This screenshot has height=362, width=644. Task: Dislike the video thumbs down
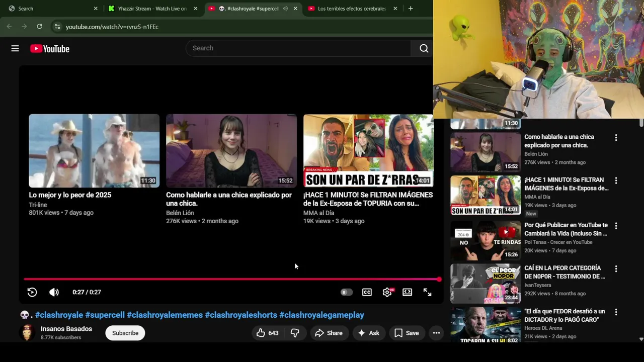click(x=295, y=333)
